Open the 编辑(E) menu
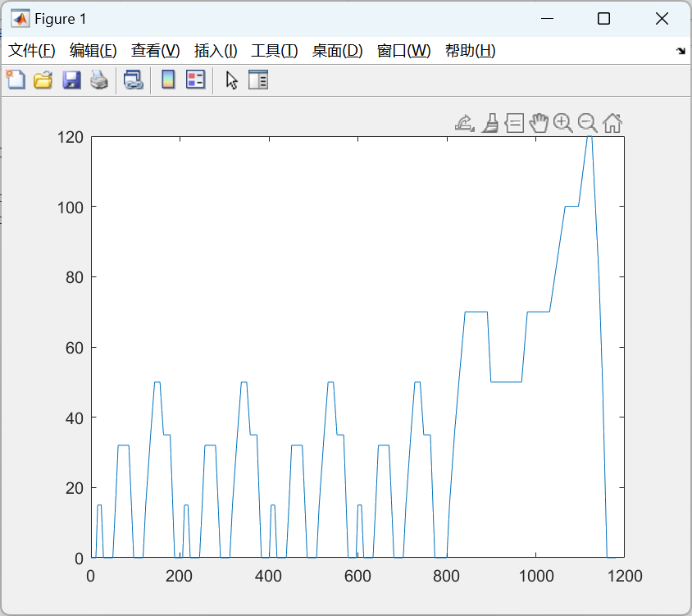Viewport: 692px width, 616px height. point(93,51)
